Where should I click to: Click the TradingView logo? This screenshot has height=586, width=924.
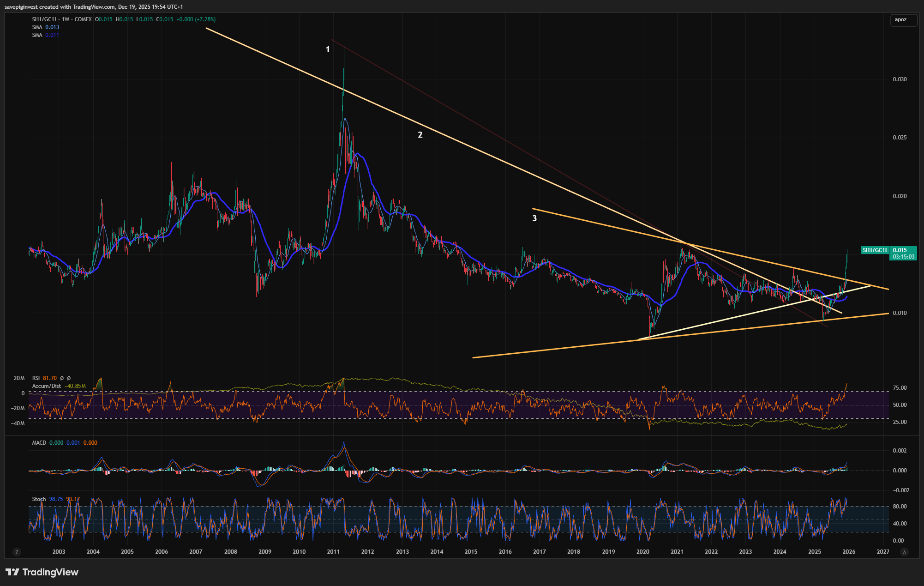click(x=42, y=572)
